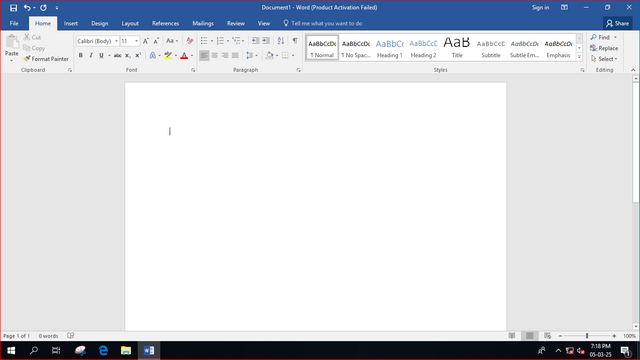This screenshot has height=360, width=640.
Task: Open the File tab
Action: coord(14,23)
